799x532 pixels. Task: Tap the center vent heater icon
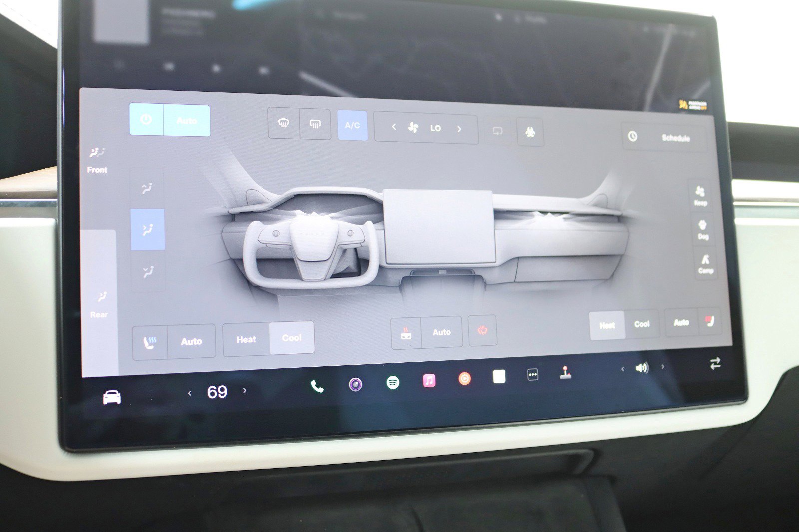click(406, 333)
